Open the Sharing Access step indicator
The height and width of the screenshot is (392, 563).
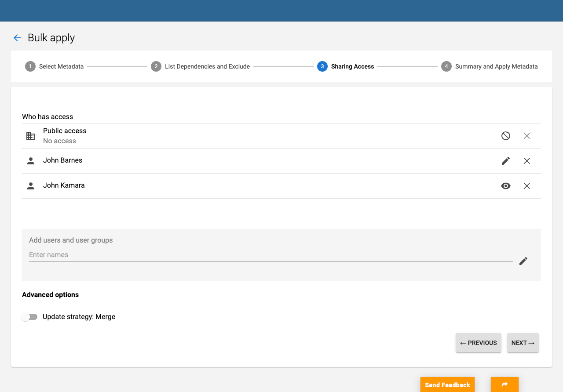click(x=322, y=66)
